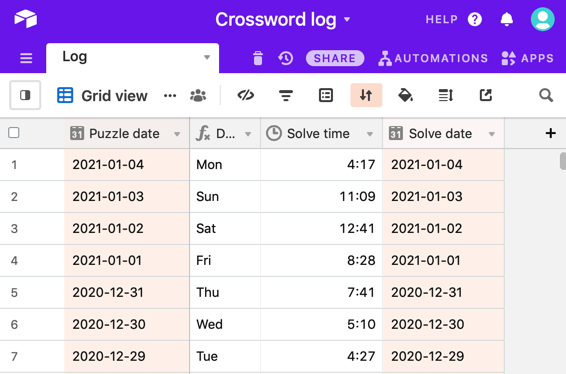Select row number 4
The width and height of the screenshot is (566, 374).
[14, 261]
